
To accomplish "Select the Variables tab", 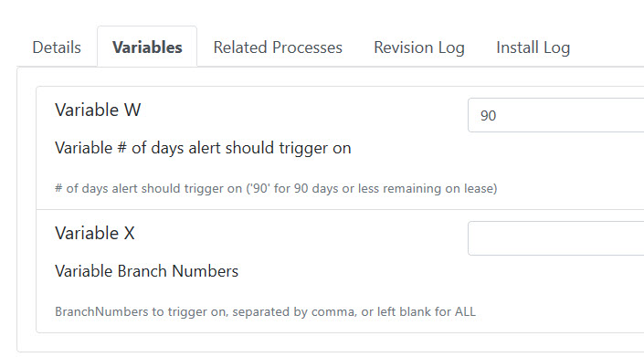I will [x=147, y=47].
